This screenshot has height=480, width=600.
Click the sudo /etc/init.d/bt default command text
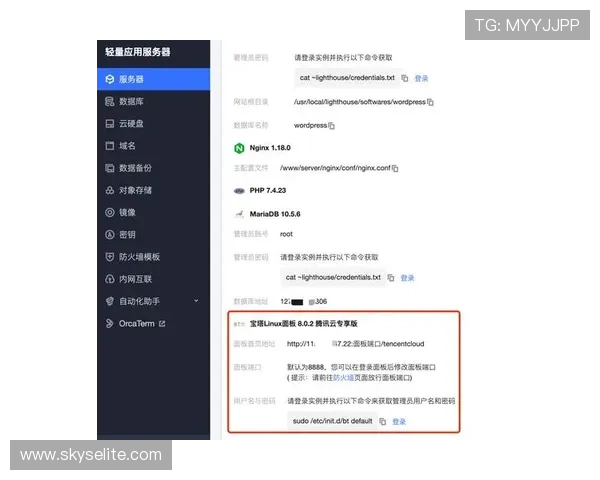click(x=333, y=421)
